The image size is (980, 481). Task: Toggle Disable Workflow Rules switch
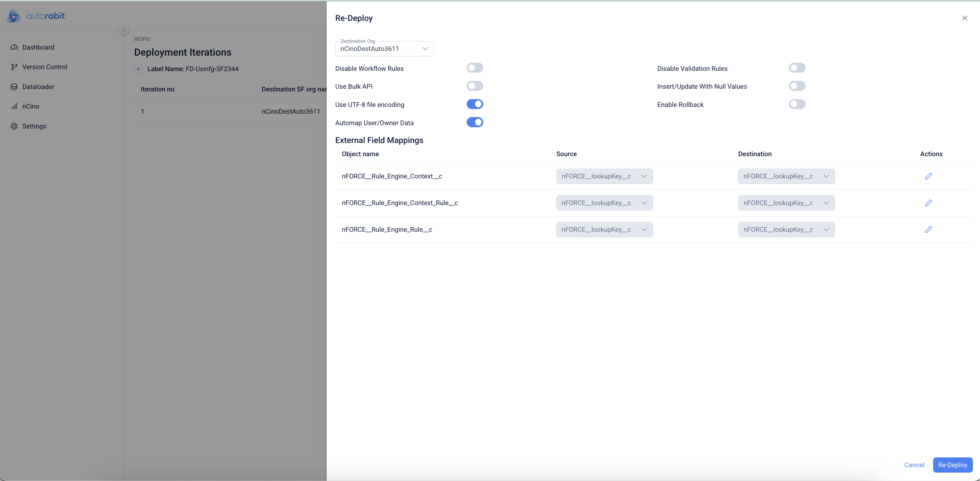click(475, 68)
